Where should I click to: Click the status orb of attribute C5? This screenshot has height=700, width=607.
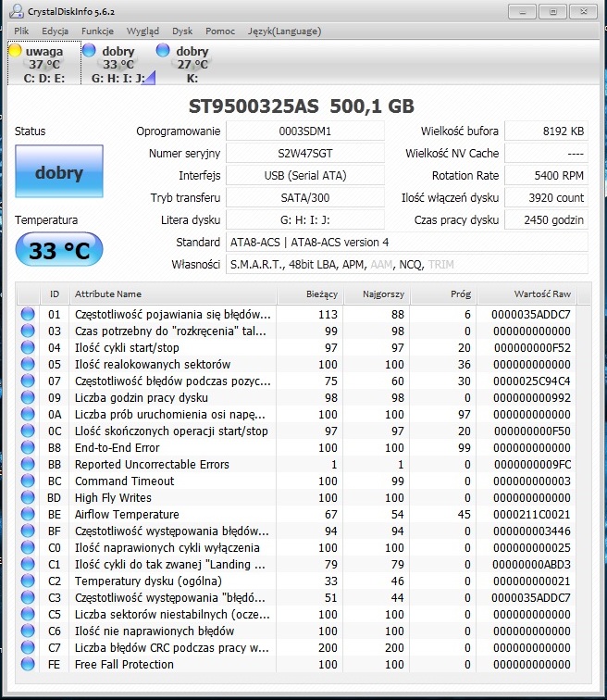(x=28, y=614)
